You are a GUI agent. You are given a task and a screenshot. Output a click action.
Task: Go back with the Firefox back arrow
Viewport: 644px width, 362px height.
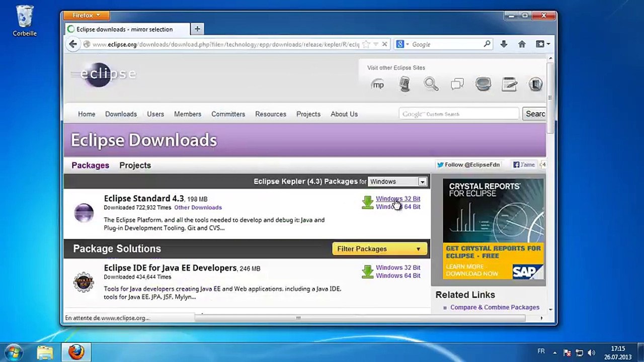[73, 44]
